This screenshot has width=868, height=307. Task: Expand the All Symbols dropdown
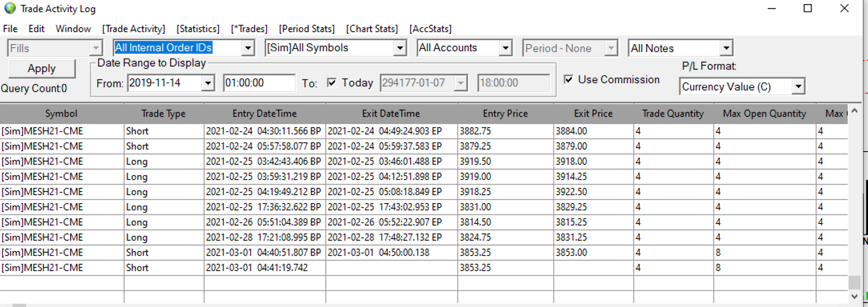pos(399,48)
